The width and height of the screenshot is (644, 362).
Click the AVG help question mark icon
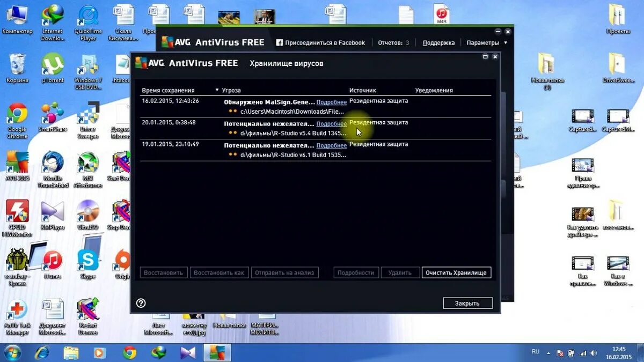[141, 303]
